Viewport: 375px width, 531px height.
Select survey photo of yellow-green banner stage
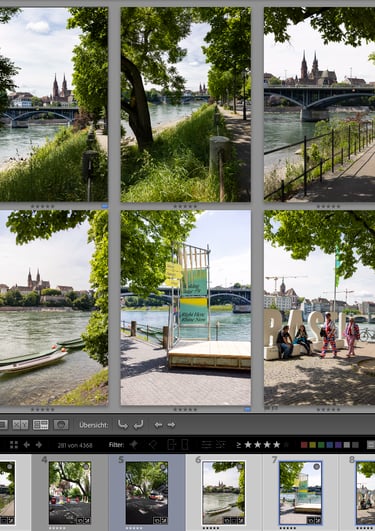tap(186, 308)
